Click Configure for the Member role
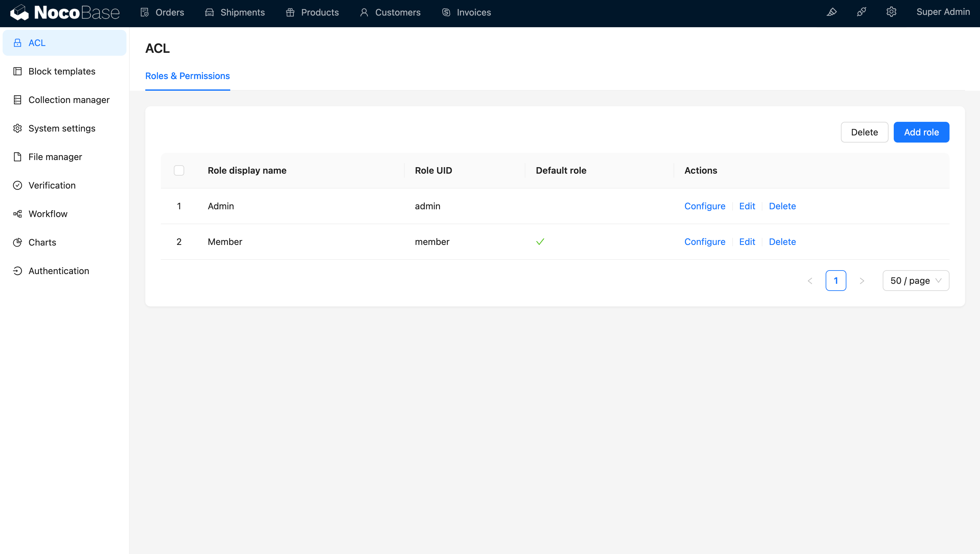980x554 pixels. (704, 242)
